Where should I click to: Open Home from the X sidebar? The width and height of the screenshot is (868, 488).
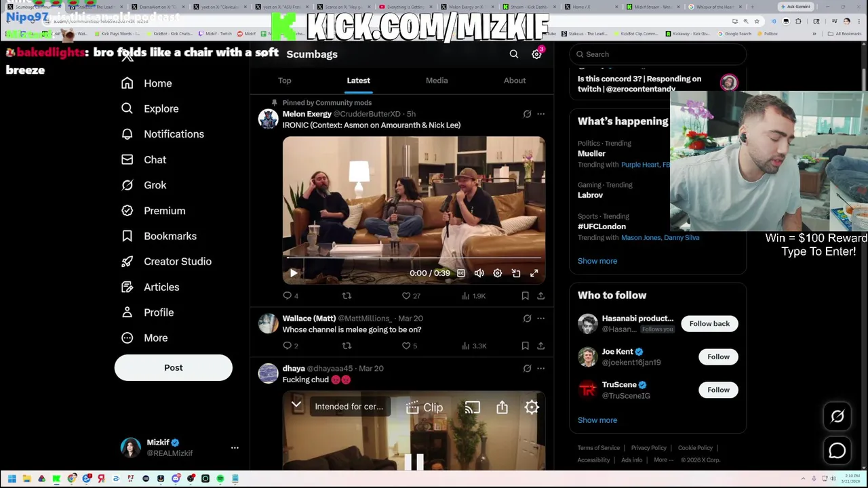point(146,83)
